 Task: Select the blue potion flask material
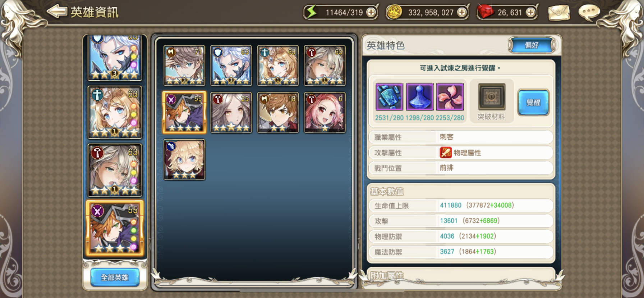[419, 96]
